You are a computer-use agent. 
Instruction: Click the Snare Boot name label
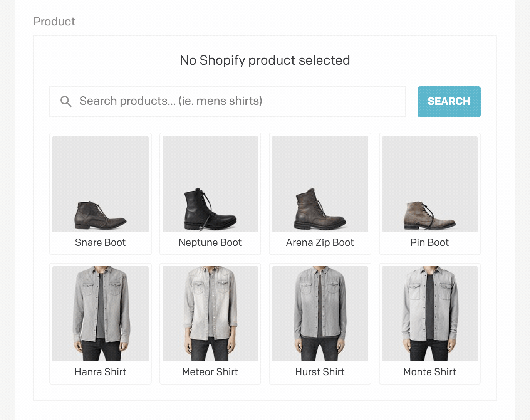click(x=101, y=242)
